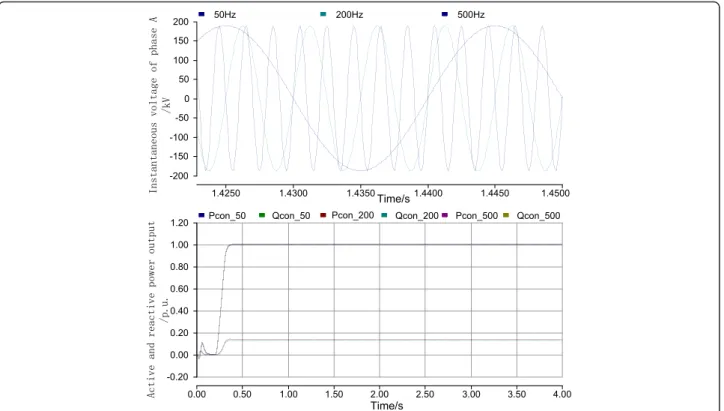
Task: Click the '1.4250' time tick label
Action: point(226,193)
